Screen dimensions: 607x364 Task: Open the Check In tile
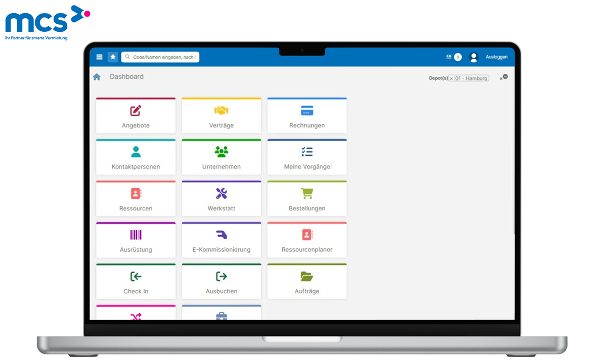tap(136, 282)
